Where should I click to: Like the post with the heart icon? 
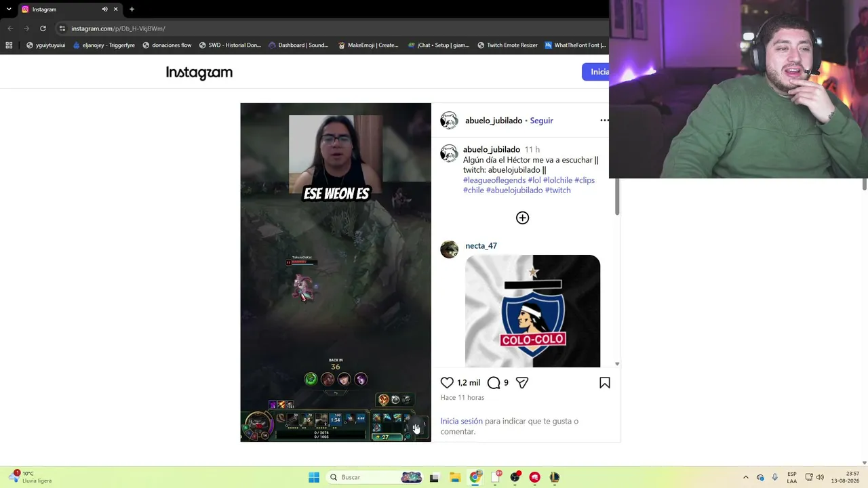(x=447, y=383)
